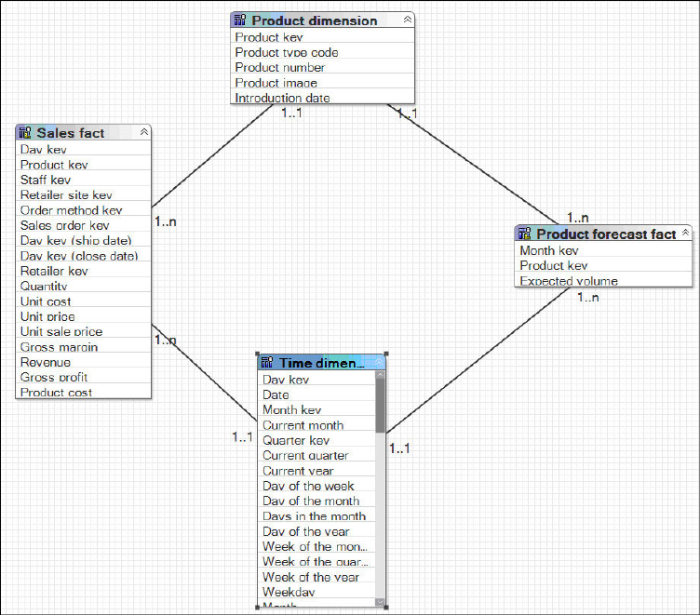
Task: Select the Product dimension title
Action: point(315,20)
